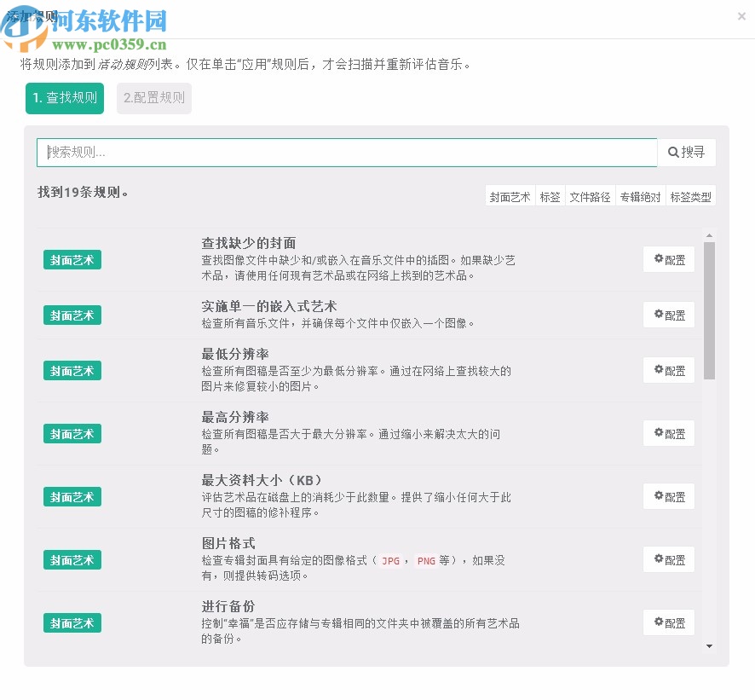Screen dimensions: 755x700
Task: Click the 找到19条规则 result count text
Action: pyautogui.click(x=83, y=193)
